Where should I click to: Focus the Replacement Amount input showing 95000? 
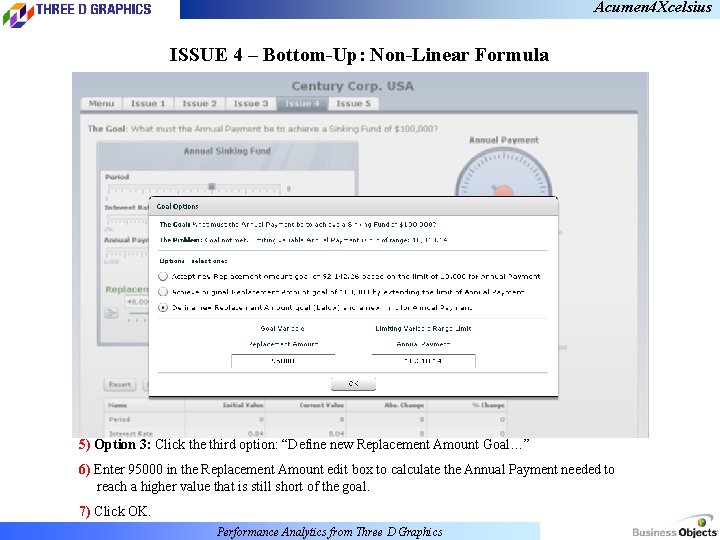(x=283, y=361)
